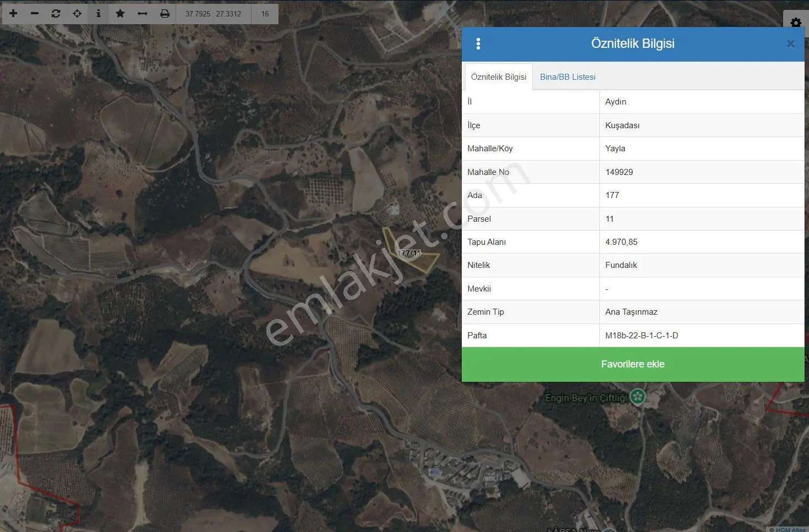The height and width of the screenshot is (532, 809).
Task: Close the Öznitelik Bilgisi panel
Action: pyautogui.click(x=791, y=44)
